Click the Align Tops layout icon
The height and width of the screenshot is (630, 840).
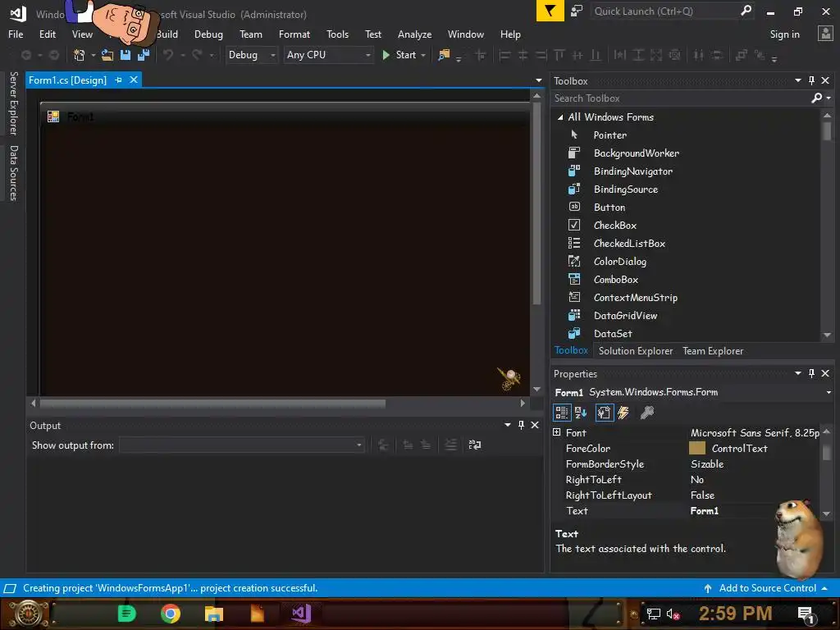click(559, 55)
